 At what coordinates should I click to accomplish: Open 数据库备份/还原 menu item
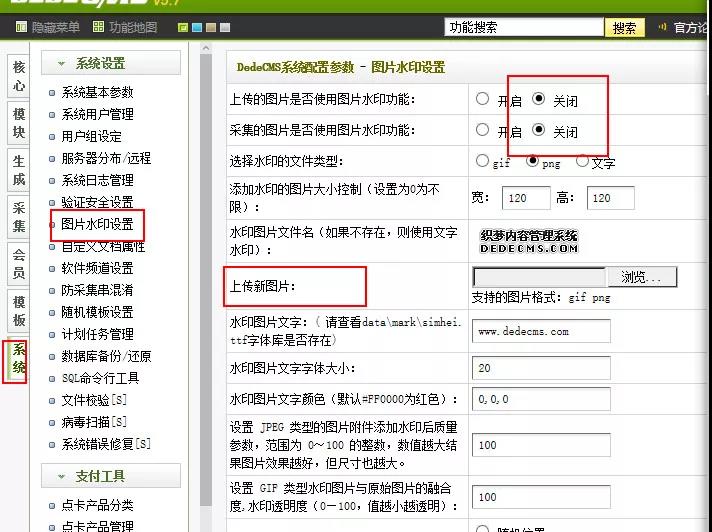(106, 356)
